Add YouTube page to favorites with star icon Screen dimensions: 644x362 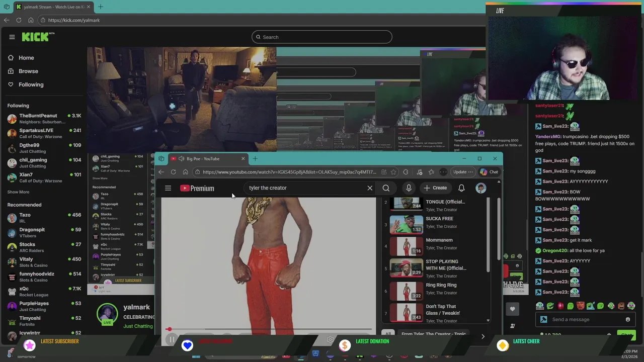coord(393,172)
